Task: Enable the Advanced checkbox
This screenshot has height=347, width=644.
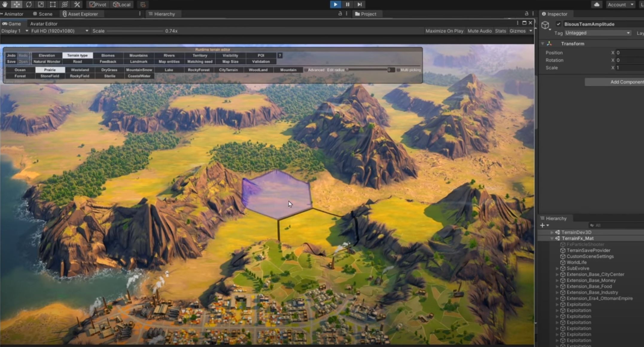Action: click(x=306, y=70)
